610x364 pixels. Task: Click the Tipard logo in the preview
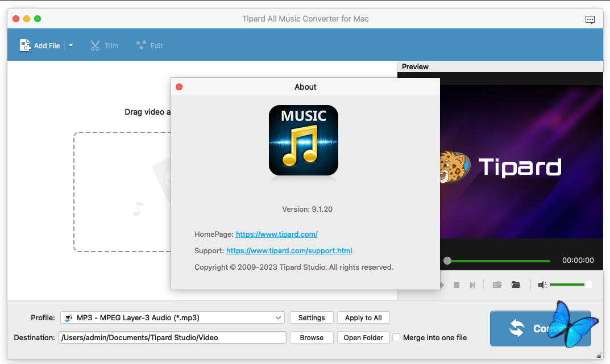[x=501, y=167]
